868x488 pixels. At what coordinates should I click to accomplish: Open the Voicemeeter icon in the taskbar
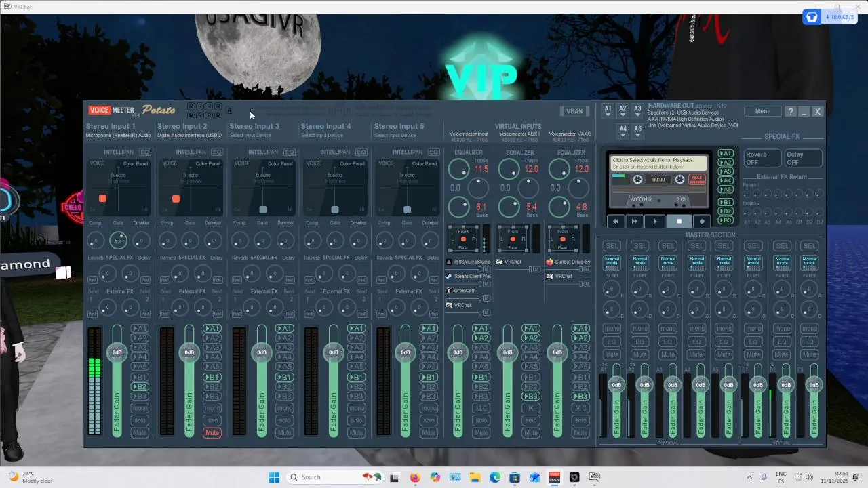point(555,477)
